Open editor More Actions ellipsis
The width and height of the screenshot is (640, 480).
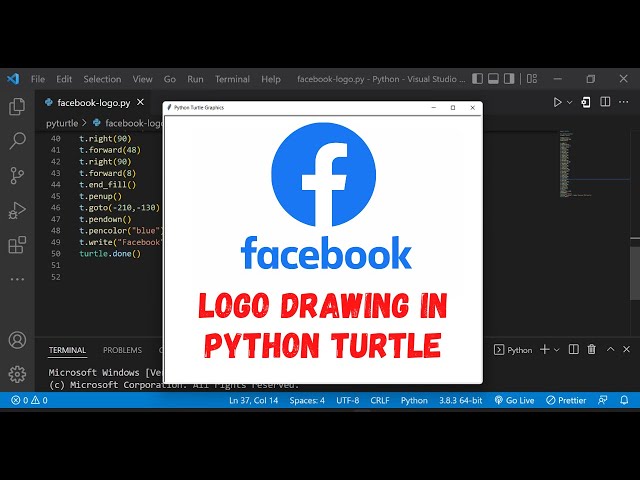(624, 102)
